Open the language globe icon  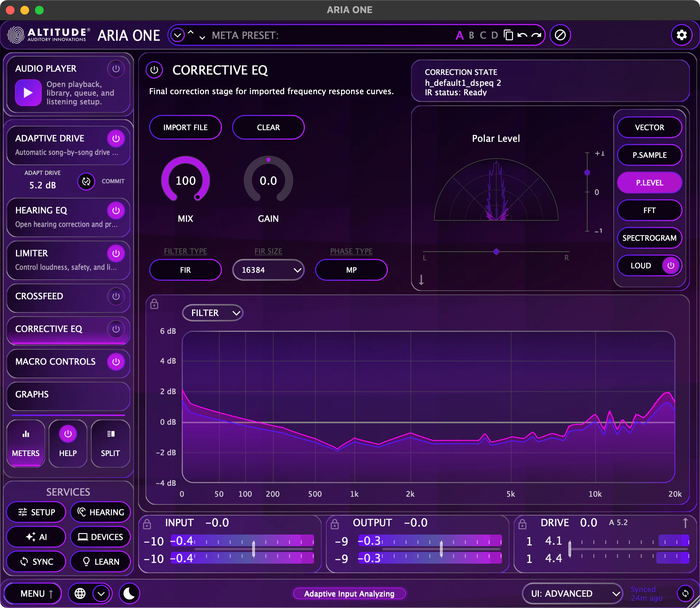80,593
